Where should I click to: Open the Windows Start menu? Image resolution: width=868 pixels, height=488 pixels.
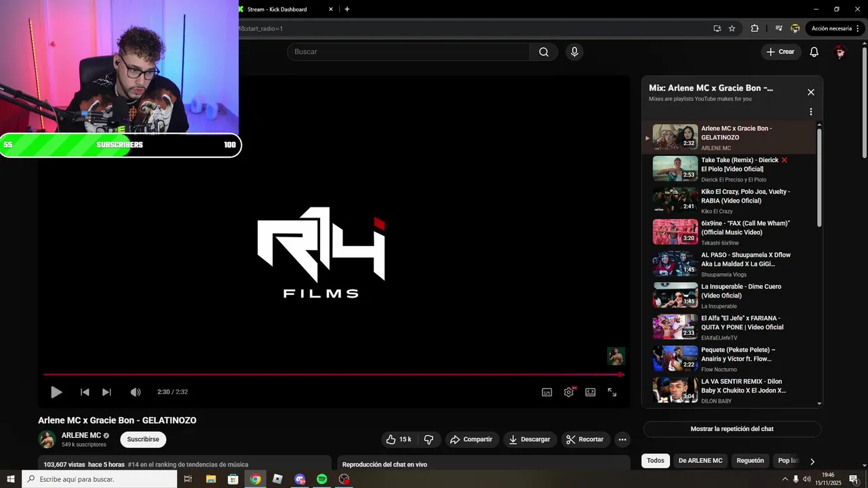click(x=11, y=479)
